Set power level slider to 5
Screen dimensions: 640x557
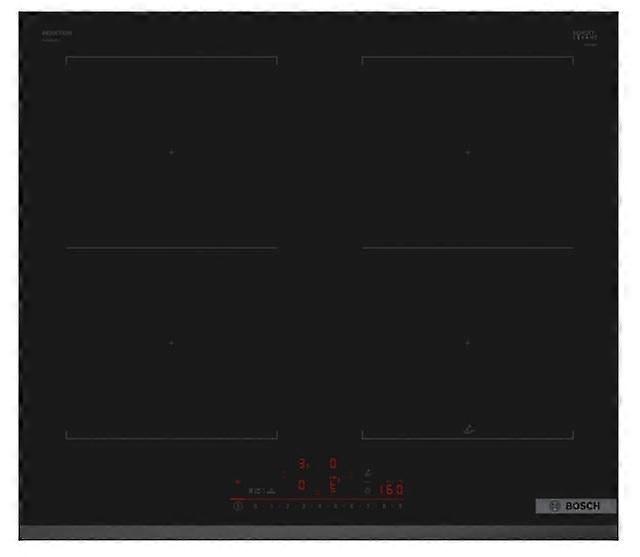tap(336, 507)
